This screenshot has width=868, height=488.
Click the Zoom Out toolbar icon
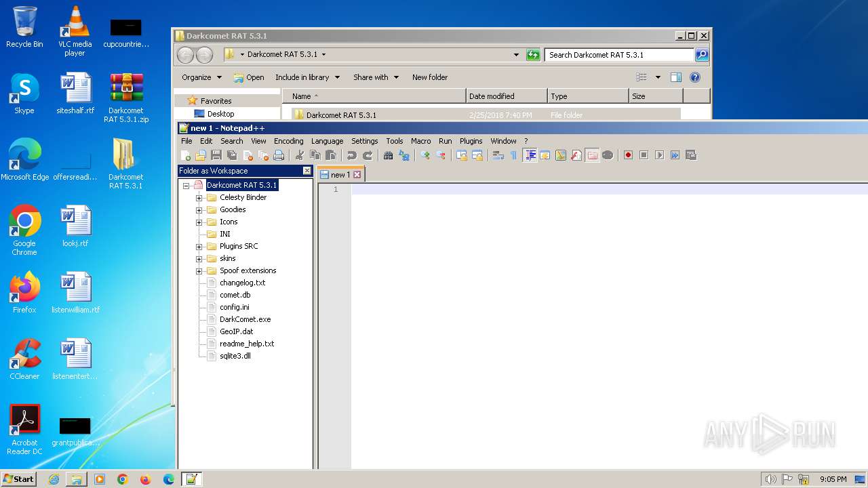[x=440, y=155]
